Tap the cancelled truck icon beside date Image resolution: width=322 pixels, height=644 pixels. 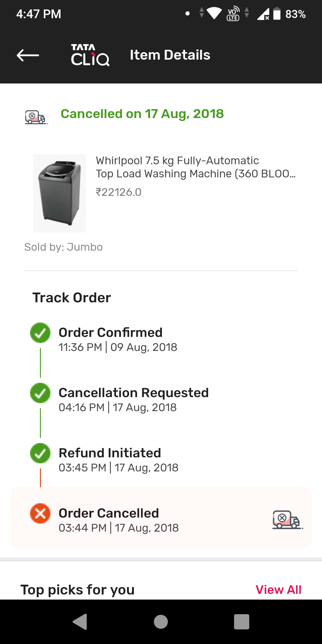tap(35, 117)
